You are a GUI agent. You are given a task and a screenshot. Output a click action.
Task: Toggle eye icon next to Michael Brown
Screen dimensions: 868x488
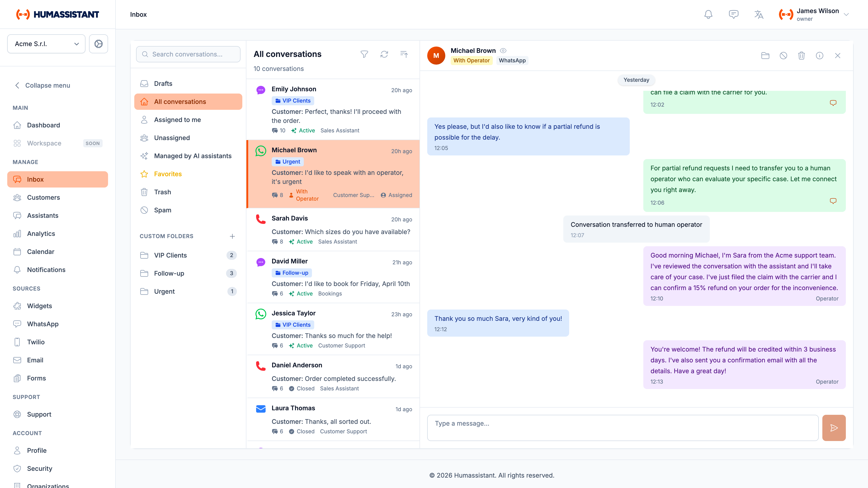503,51
